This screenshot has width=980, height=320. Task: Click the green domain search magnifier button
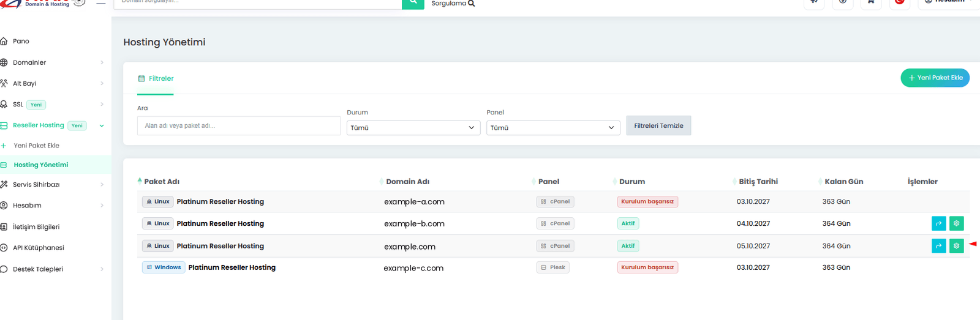(413, 3)
